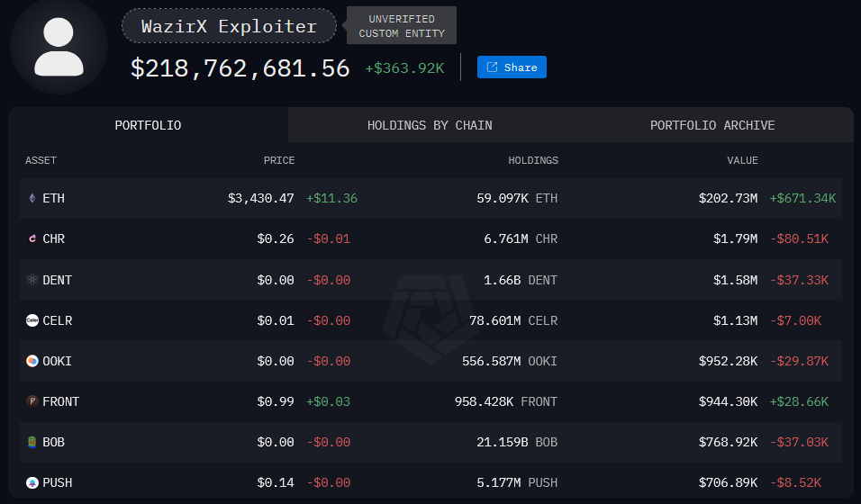The image size is (861, 504).
Task: Click the 556.587M OOKI holdings value
Action: (x=510, y=361)
